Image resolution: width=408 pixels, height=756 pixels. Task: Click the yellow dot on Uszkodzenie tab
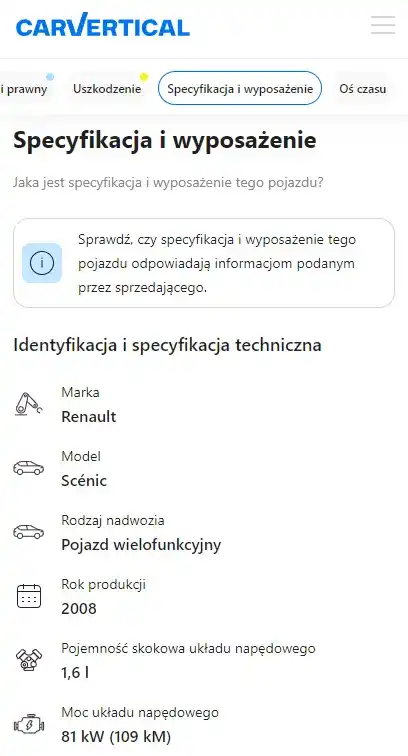point(144,77)
